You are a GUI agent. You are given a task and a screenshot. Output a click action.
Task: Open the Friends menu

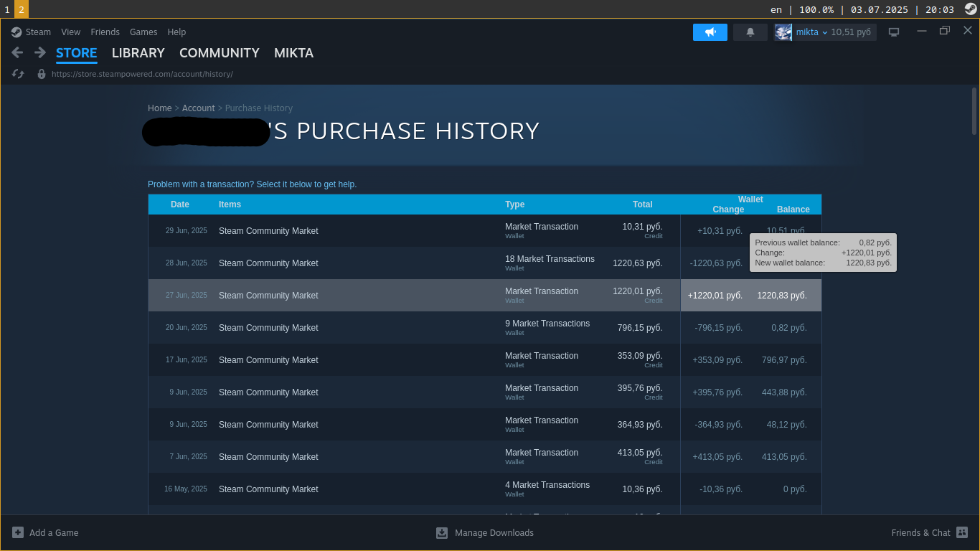coord(105,32)
